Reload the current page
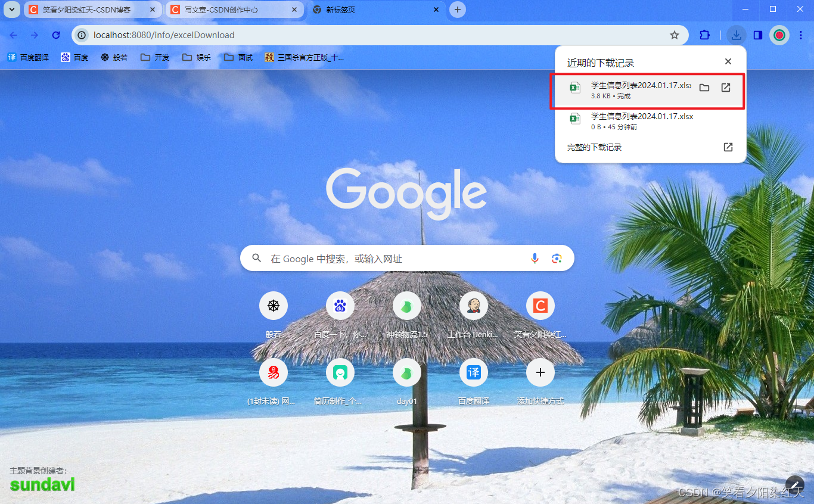This screenshot has height=504, width=814. (56, 35)
